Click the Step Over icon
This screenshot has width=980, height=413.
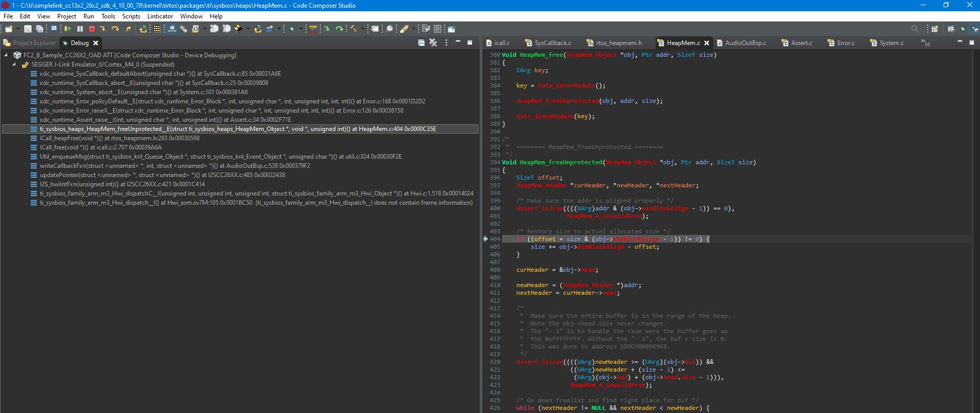point(115,29)
